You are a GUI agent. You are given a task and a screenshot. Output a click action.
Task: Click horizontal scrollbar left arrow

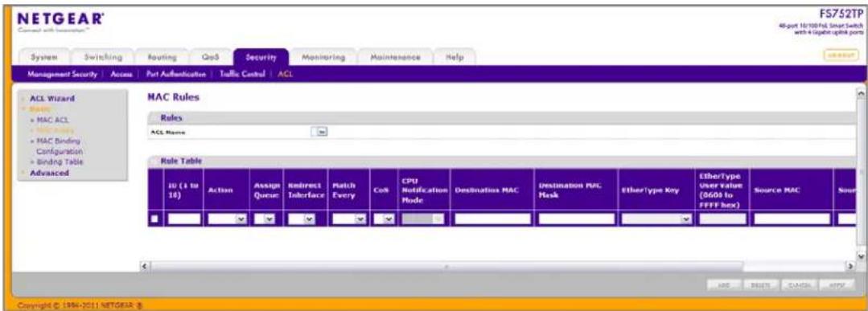pos(146,267)
